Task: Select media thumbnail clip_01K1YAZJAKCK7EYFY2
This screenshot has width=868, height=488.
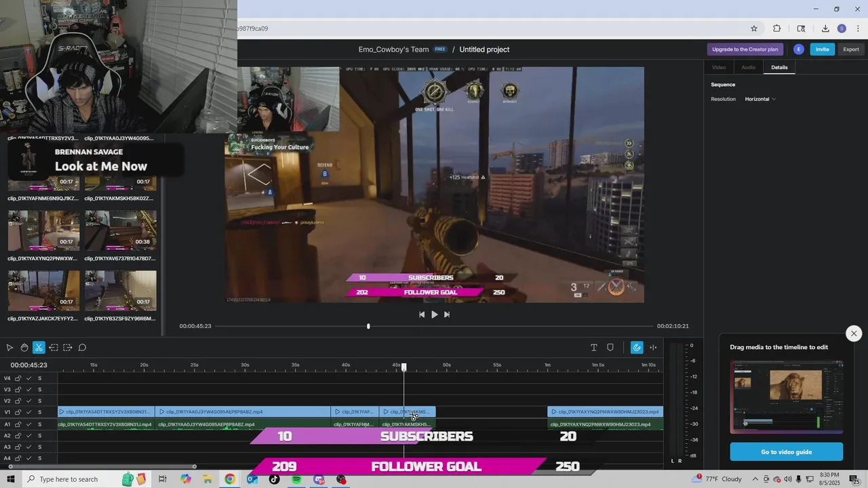Action: coord(43,291)
